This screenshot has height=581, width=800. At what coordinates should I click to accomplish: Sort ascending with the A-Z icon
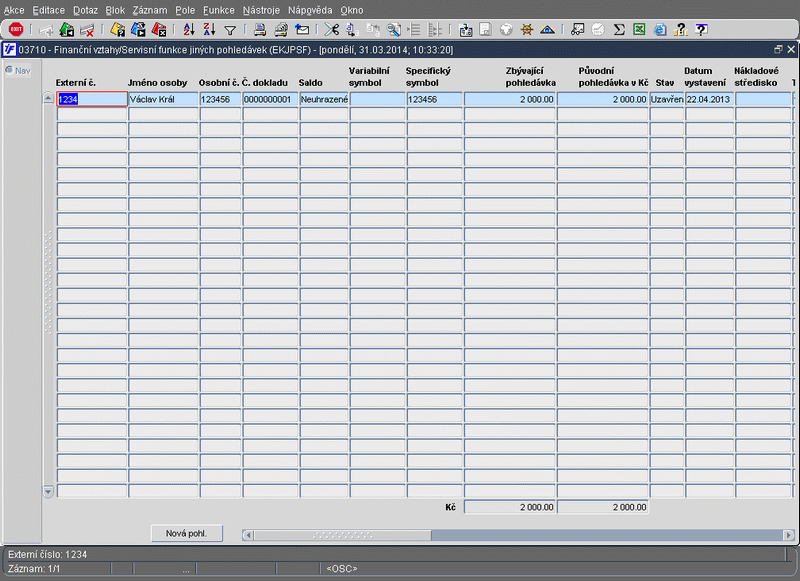pos(189,30)
